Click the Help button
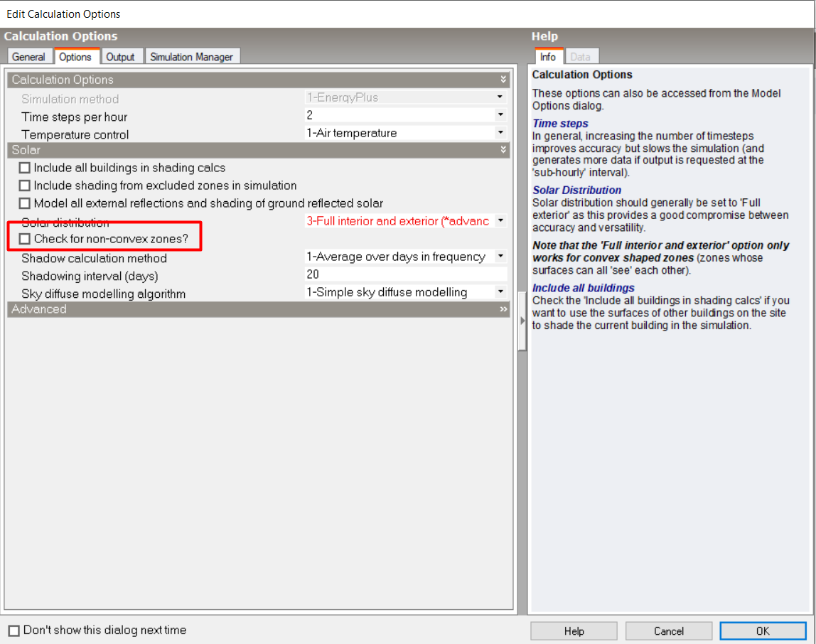The width and height of the screenshot is (816, 644). point(574,631)
